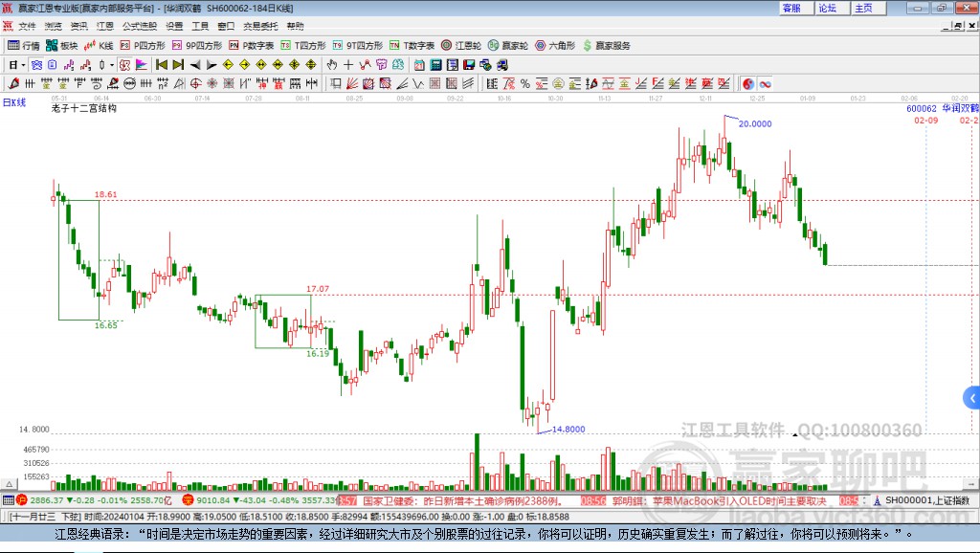This screenshot has height=553, width=980.
Task: Click the red pencil drawing tool
Action: (x=13, y=83)
